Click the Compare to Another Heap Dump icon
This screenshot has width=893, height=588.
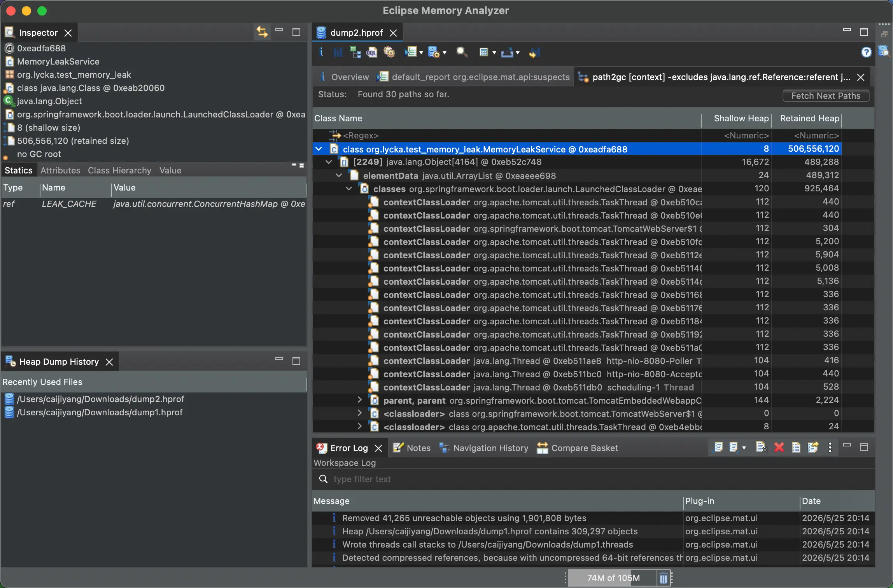pos(534,52)
